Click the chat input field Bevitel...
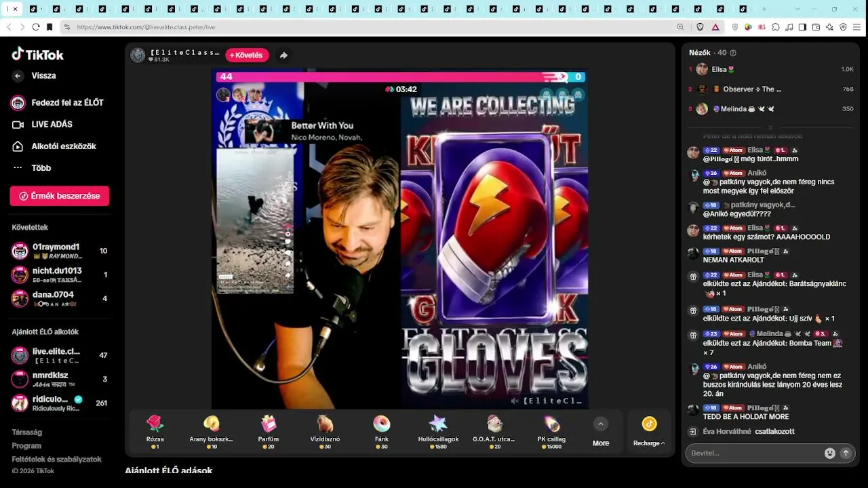This screenshot has height=488, width=868. pyautogui.click(x=753, y=453)
